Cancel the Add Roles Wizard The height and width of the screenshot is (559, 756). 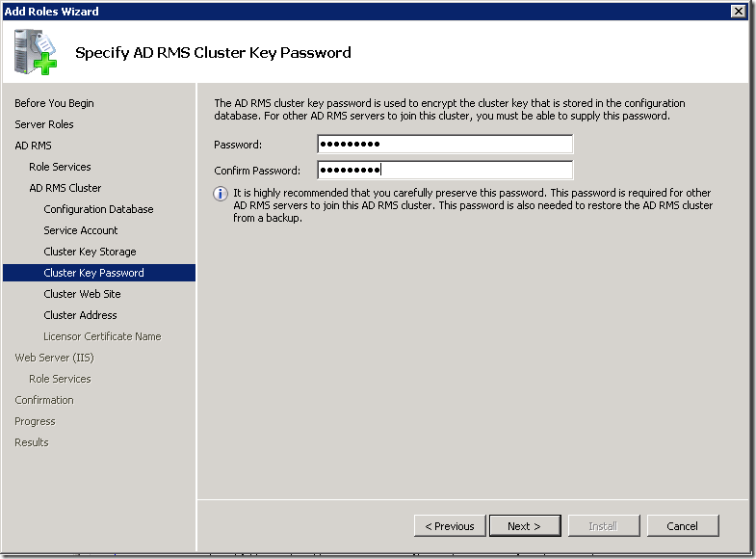[x=683, y=525]
